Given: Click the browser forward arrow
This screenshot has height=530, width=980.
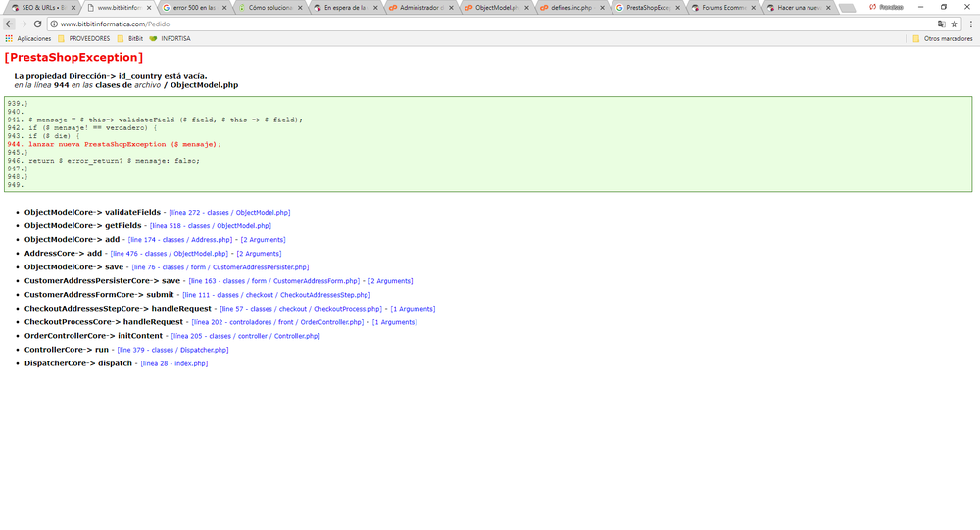Looking at the screenshot, I should (x=24, y=24).
